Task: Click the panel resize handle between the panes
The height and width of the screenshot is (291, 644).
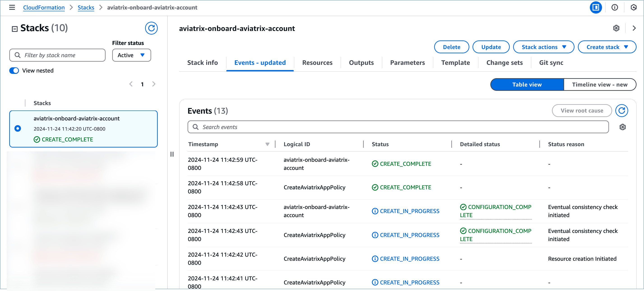Action: point(172,154)
